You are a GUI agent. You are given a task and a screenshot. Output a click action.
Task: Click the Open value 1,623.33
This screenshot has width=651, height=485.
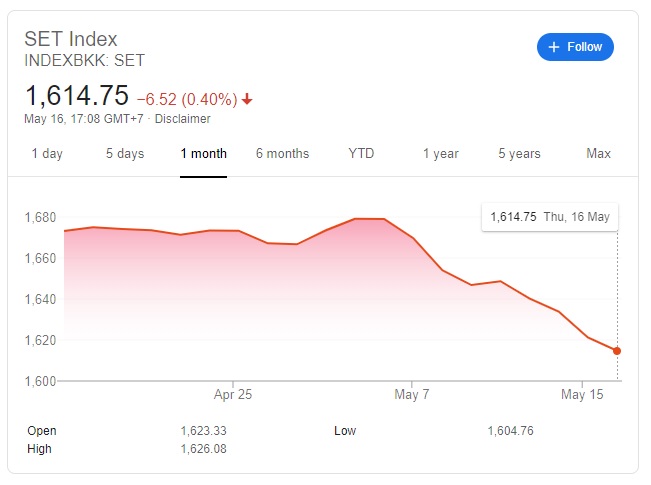[203, 431]
